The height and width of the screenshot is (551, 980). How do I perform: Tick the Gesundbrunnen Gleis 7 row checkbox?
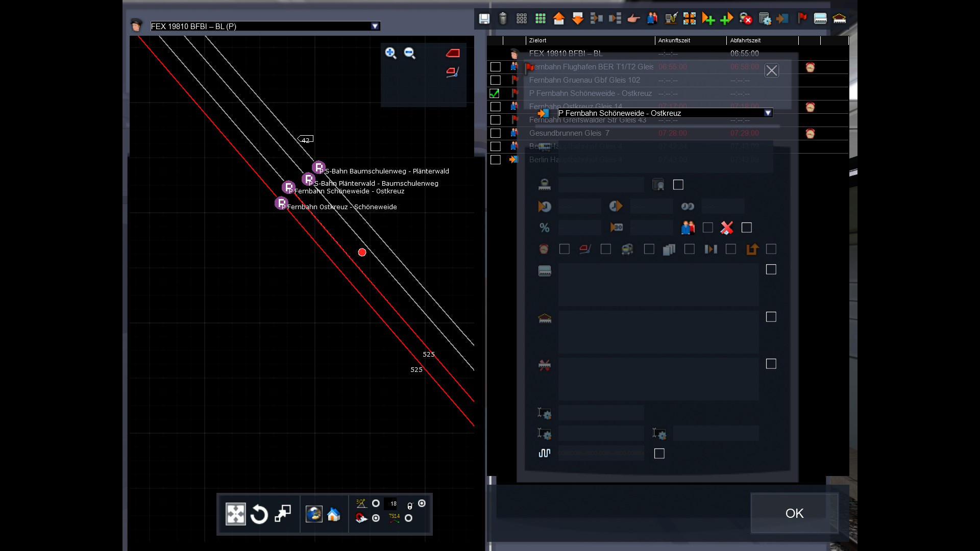tap(495, 133)
